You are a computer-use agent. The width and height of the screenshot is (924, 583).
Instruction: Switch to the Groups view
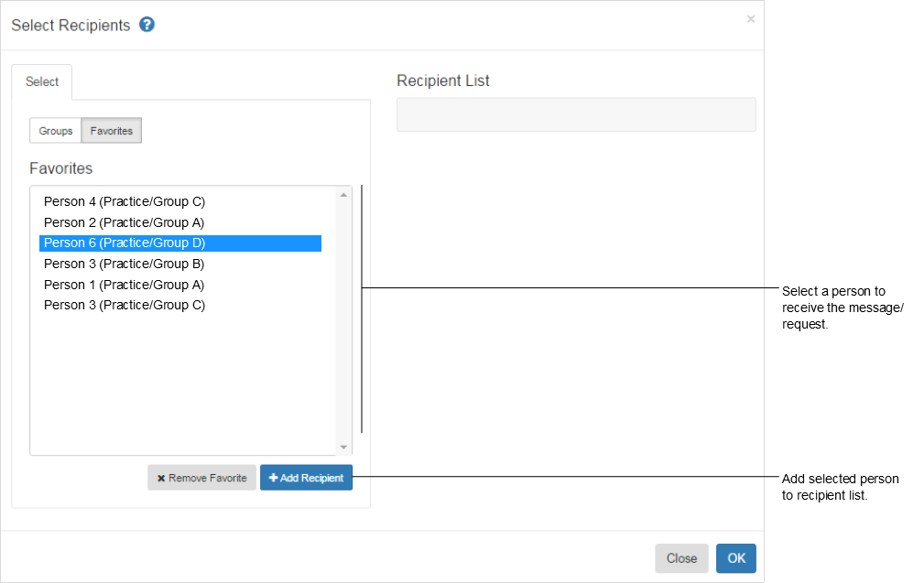coord(55,131)
